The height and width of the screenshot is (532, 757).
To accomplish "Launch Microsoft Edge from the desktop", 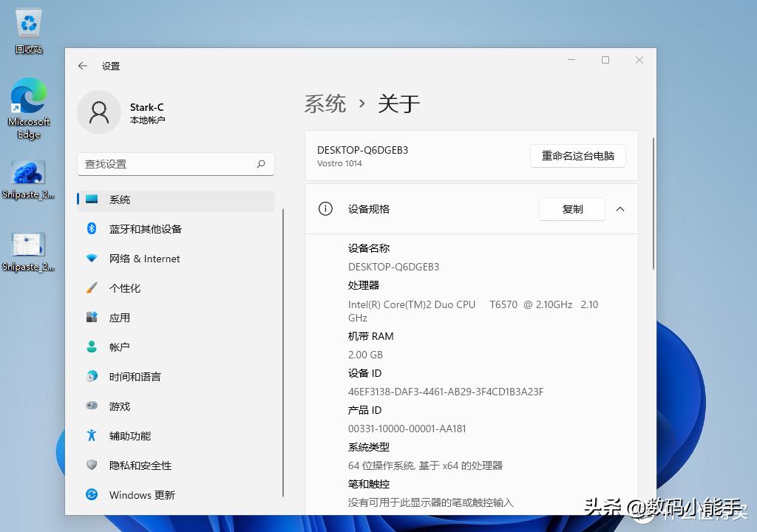I will [28, 100].
